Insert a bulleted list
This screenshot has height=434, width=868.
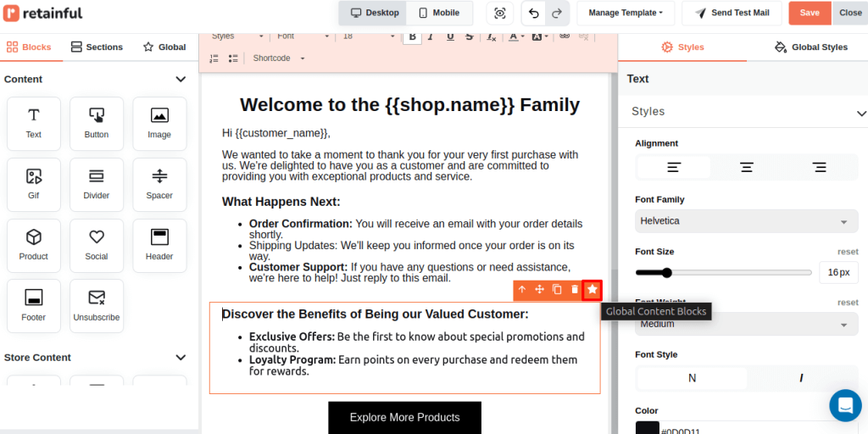coord(233,58)
